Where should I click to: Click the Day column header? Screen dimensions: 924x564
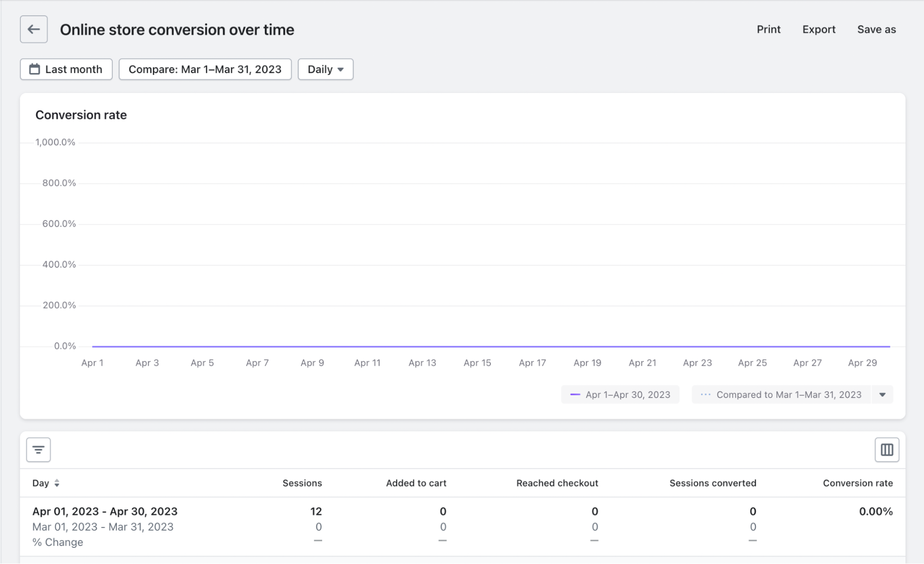click(x=41, y=483)
